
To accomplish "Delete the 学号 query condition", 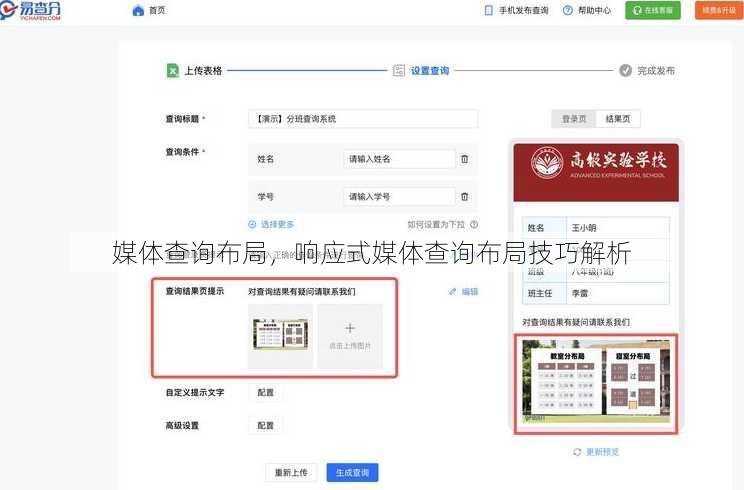I will tap(465, 196).
